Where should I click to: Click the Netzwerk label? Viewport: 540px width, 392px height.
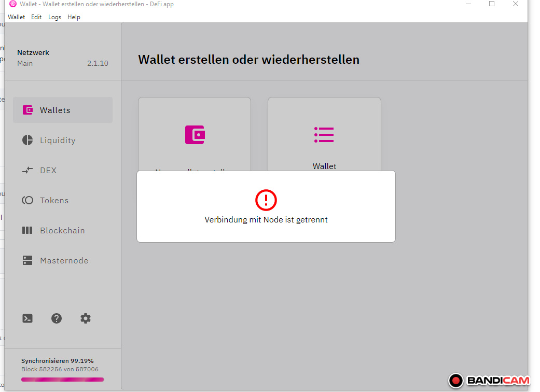coord(33,52)
